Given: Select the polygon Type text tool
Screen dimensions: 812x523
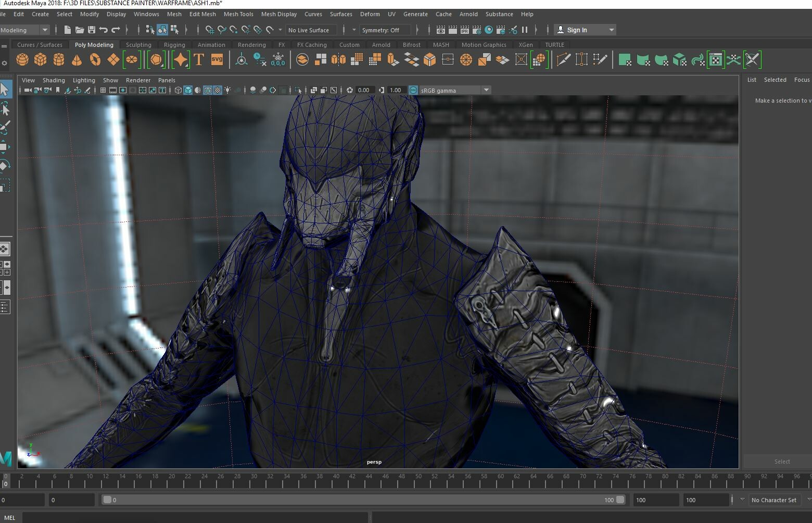Looking at the screenshot, I should click(x=199, y=60).
